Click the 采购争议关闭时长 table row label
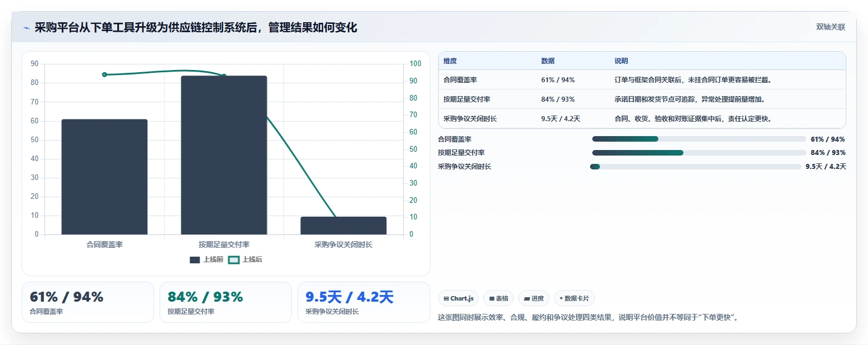 [x=470, y=119]
